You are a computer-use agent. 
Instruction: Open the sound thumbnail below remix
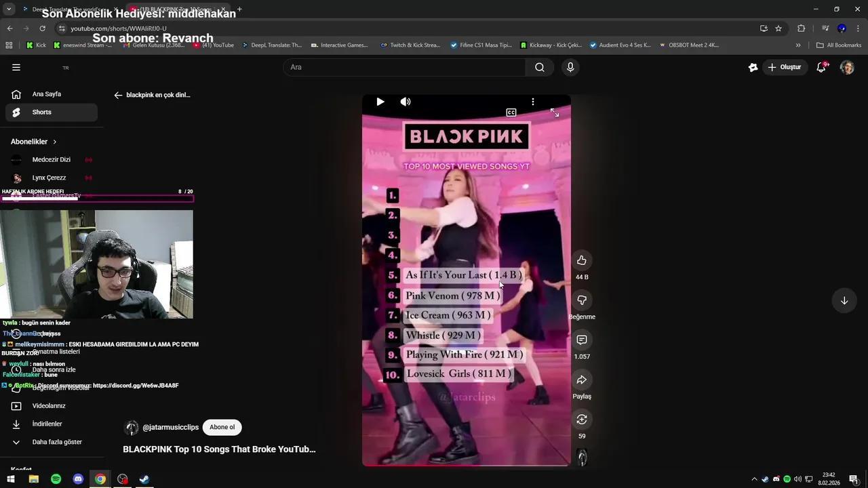[x=582, y=457]
